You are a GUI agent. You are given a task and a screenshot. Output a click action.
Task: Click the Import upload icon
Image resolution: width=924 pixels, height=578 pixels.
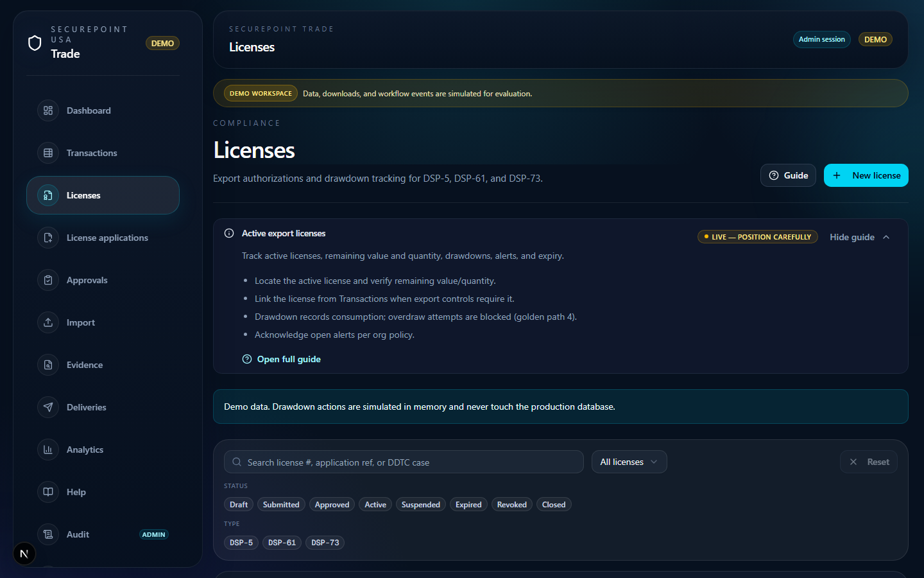pos(48,322)
